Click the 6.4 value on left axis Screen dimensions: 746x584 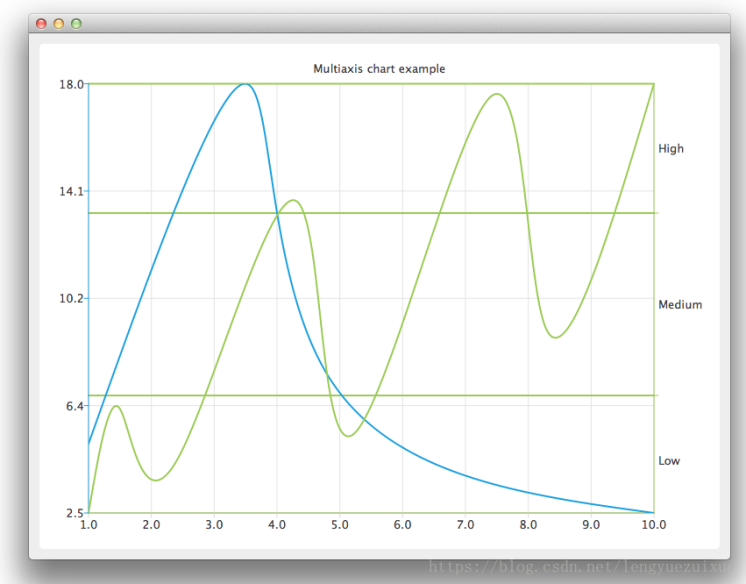(75, 406)
